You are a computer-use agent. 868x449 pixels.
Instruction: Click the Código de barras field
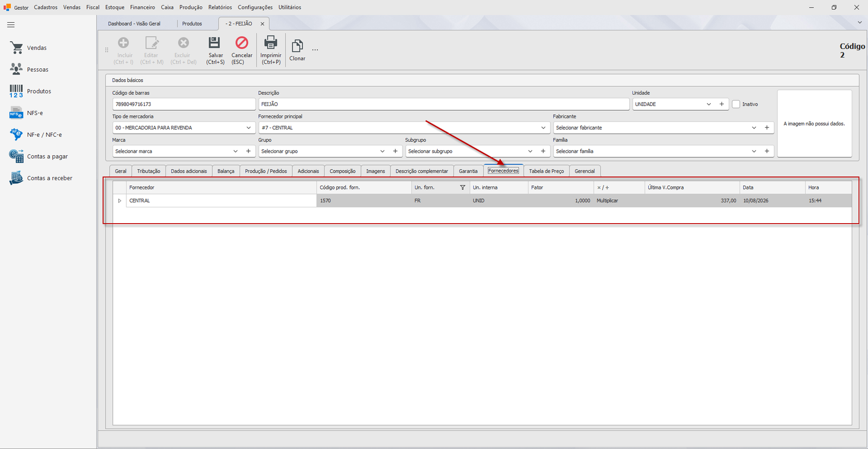(x=184, y=104)
